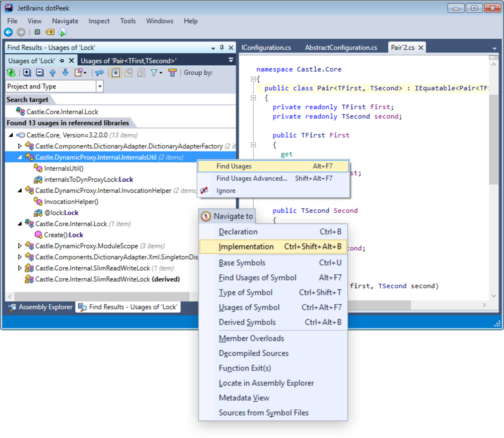The height and width of the screenshot is (438, 504).
Task: Refresh the find results with green arrows
Action: click(11, 73)
